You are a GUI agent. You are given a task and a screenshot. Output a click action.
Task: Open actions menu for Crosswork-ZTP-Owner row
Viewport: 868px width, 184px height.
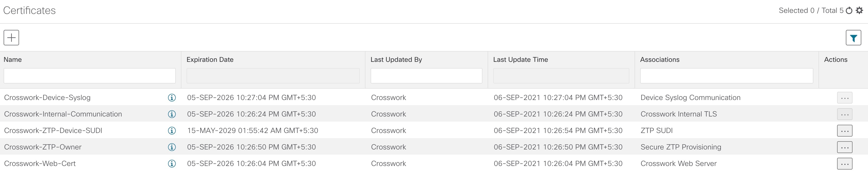(845, 147)
